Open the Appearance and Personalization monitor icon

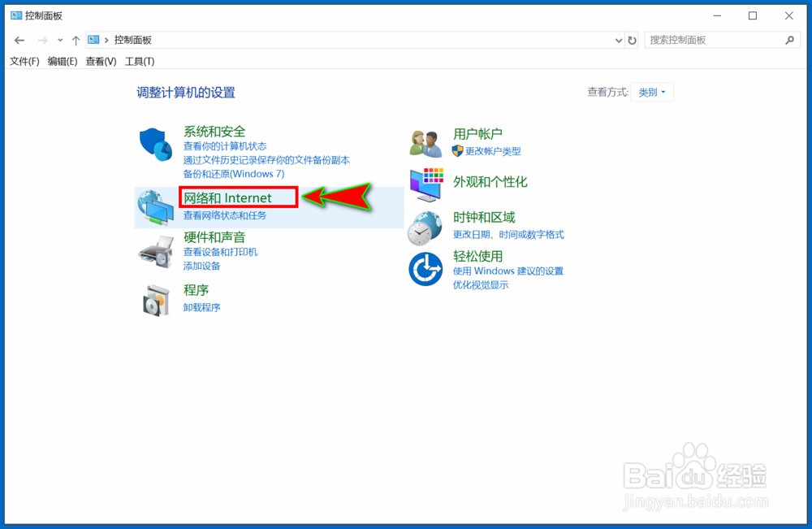pyautogui.click(x=427, y=184)
